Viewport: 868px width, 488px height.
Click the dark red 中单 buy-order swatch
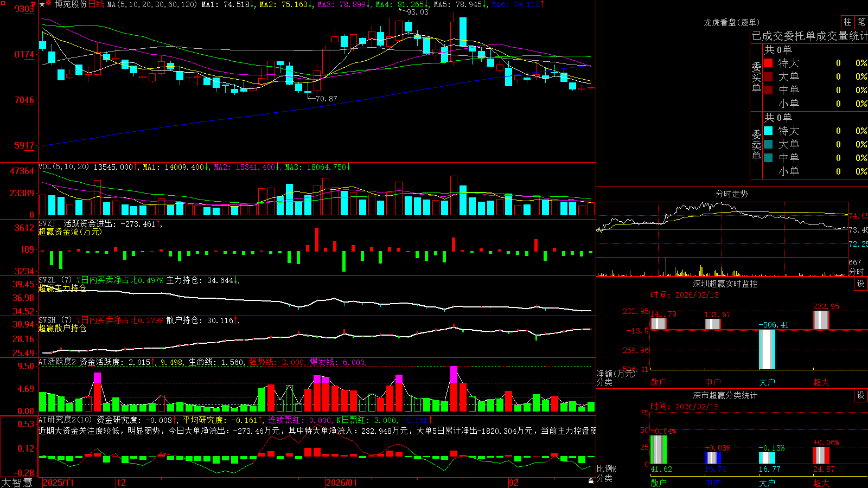point(768,90)
